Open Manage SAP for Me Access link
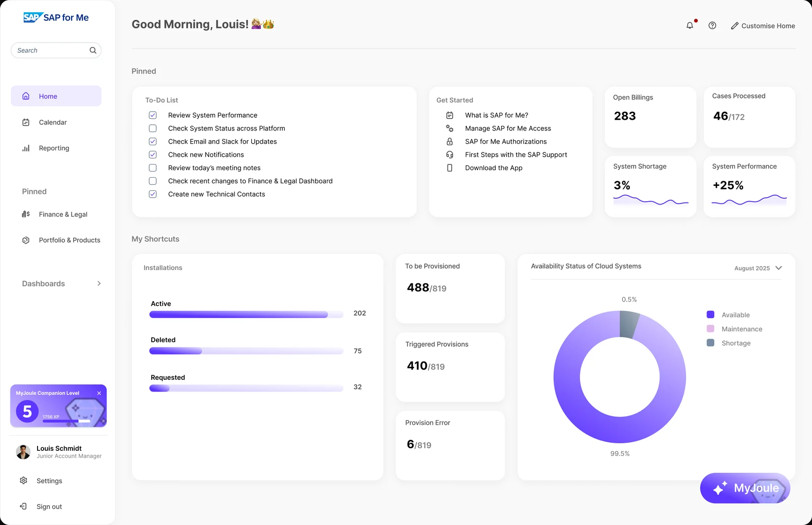This screenshot has height=525, width=812. pos(508,128)
